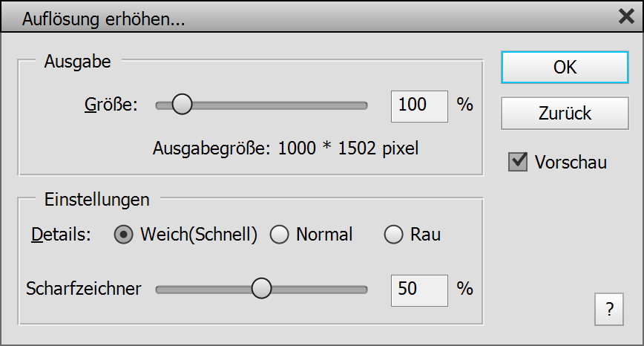Click the Ausgabegröße pixel dimensions text
The width and height of the screenshot is (644, 346).
286,148
